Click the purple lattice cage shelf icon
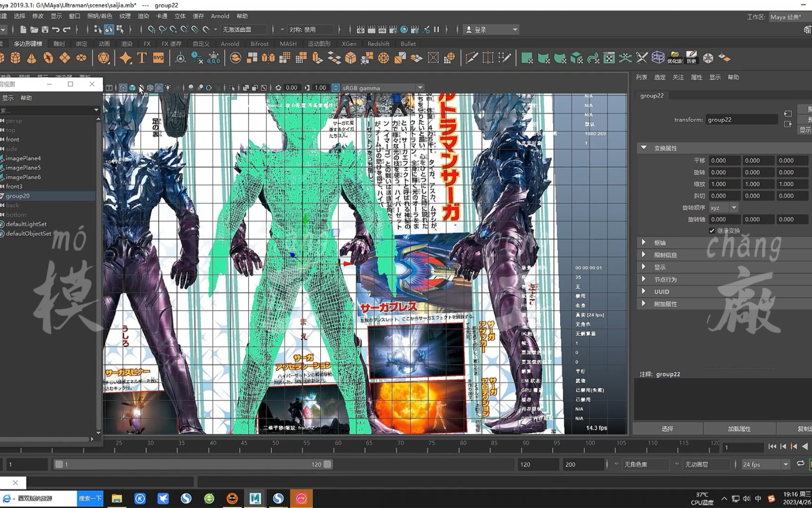 tap(658, 58)
